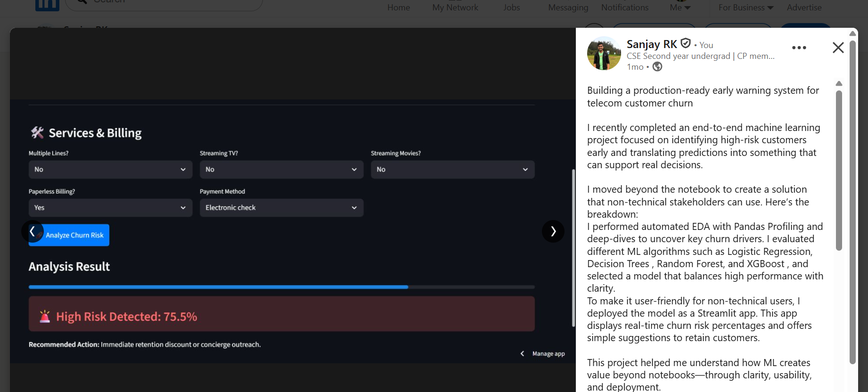The width and height of the screenshot is (868, 392).
Task: Open the Paperless Billing dropdown
Action: coord(110,208)
